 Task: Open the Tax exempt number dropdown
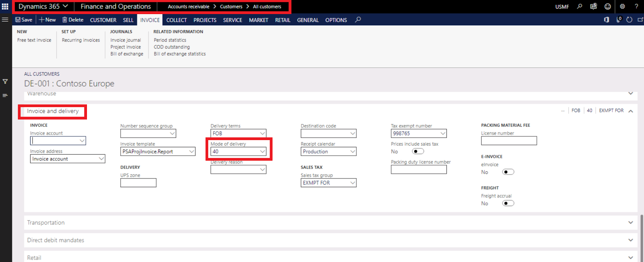[443, 133]
